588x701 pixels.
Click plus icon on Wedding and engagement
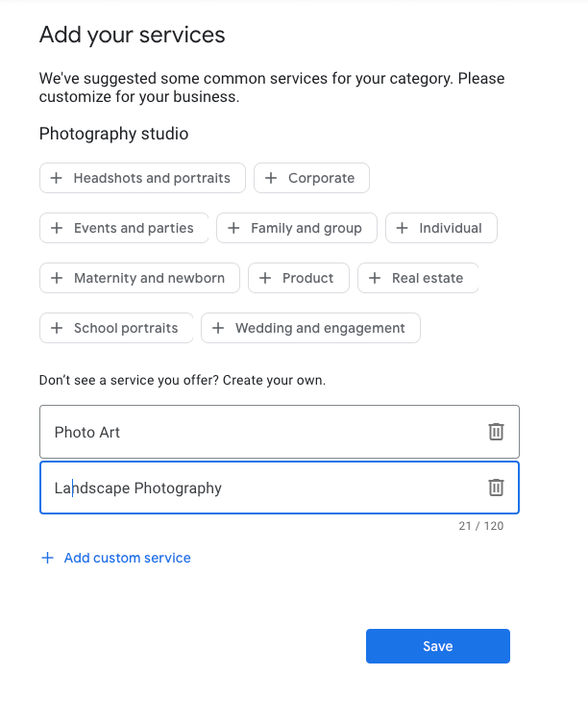click(x=218, y=328)
